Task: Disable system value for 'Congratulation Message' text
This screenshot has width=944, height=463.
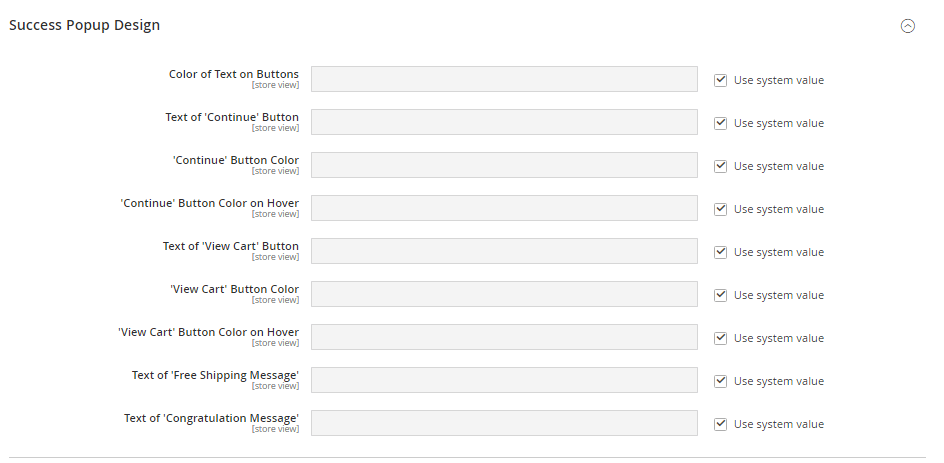Action: [x=720, y=424]
